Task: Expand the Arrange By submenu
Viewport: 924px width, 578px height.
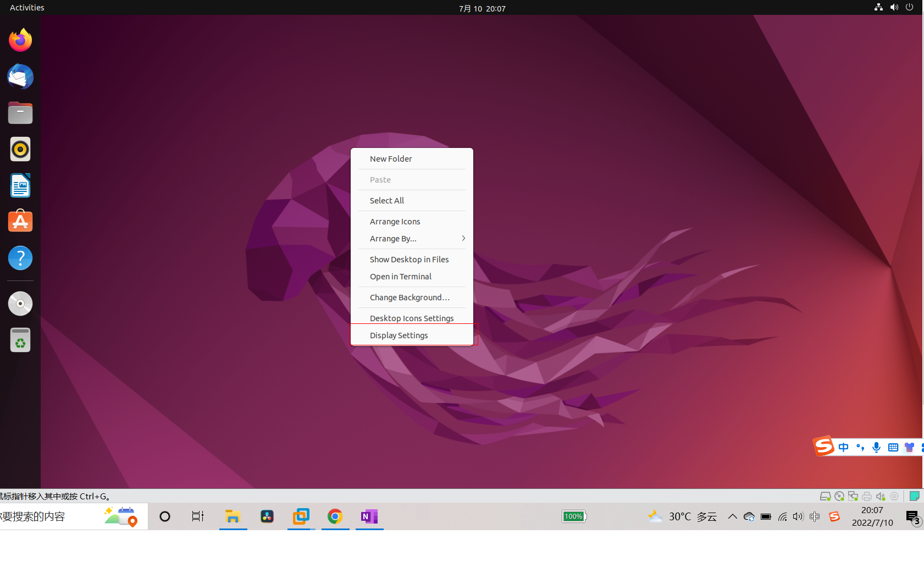Action: [x=412, y=238]
